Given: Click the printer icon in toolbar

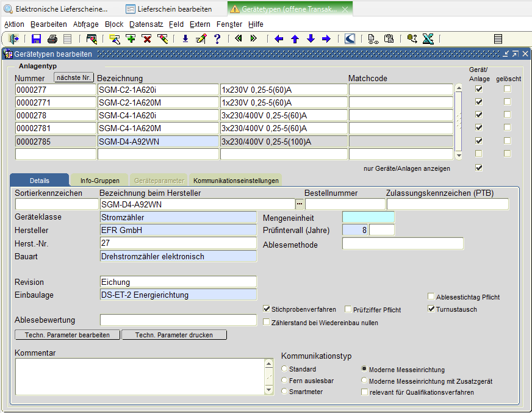Looking at the screenshot, I should click(52, 39).
